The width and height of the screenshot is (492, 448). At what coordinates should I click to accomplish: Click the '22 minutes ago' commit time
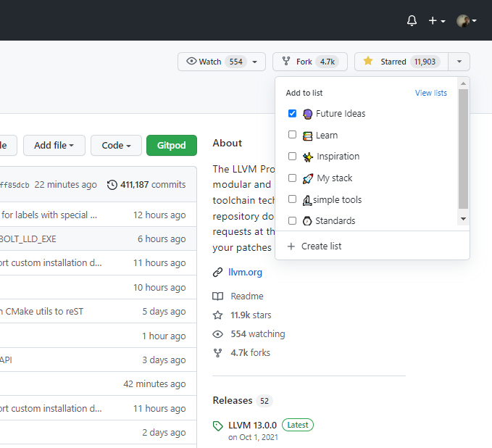coord(66,185)
